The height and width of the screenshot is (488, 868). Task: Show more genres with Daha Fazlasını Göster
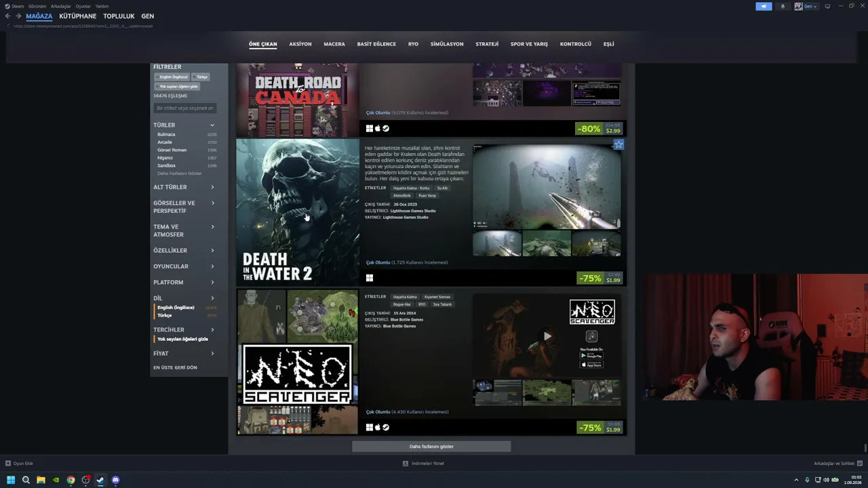tap(179, 174)
